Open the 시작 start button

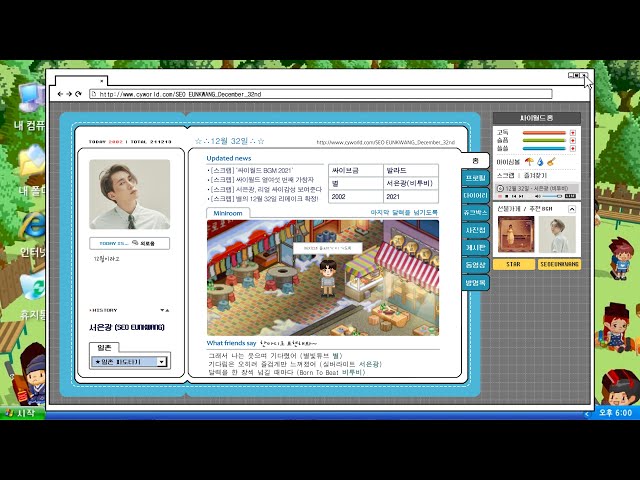click(x=21, y=413)
